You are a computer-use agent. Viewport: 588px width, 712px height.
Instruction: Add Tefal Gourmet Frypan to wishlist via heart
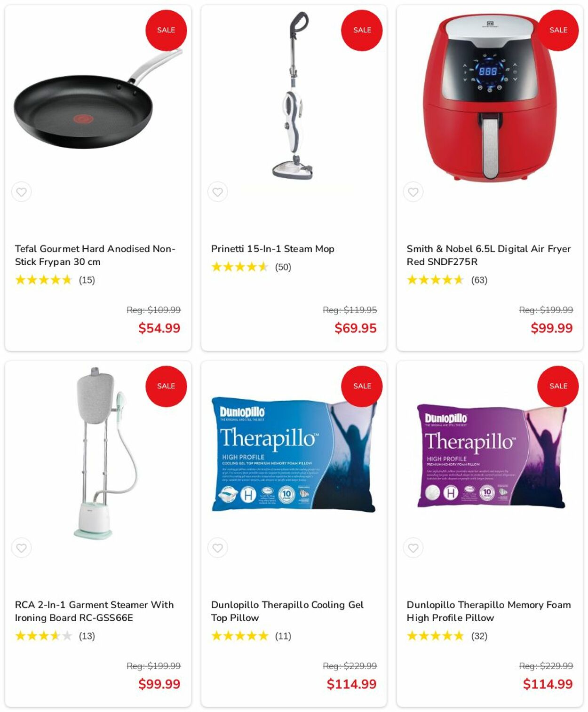coord(21,192)
